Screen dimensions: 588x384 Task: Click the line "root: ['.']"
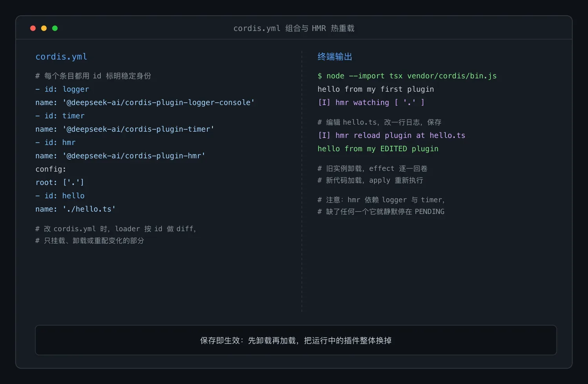pos(60,183)
